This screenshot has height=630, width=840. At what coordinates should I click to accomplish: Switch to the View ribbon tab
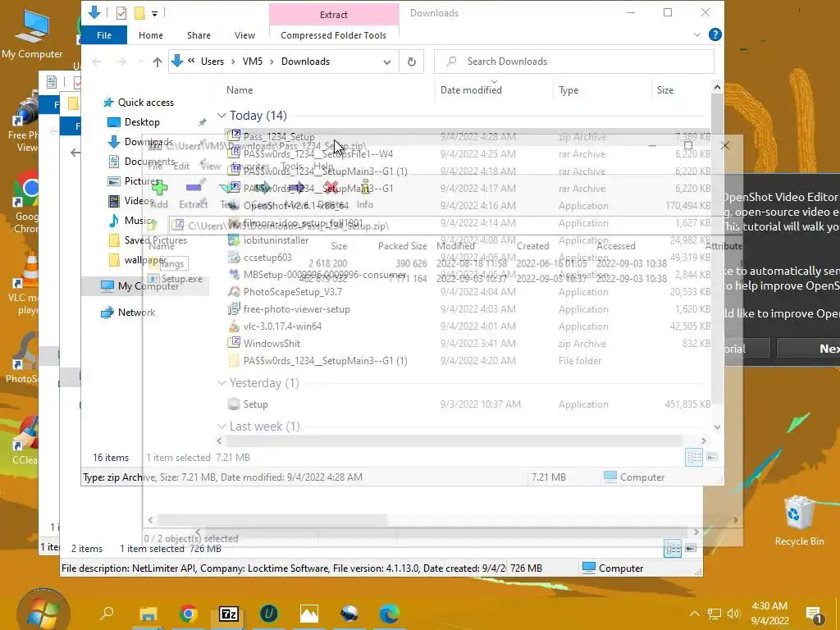(x=244, y=35)
